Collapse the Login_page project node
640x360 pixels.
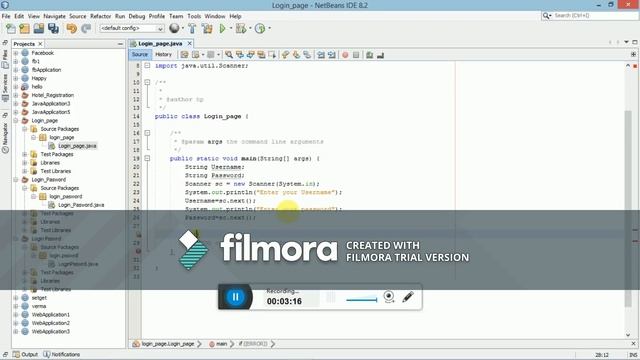[16, 120]
